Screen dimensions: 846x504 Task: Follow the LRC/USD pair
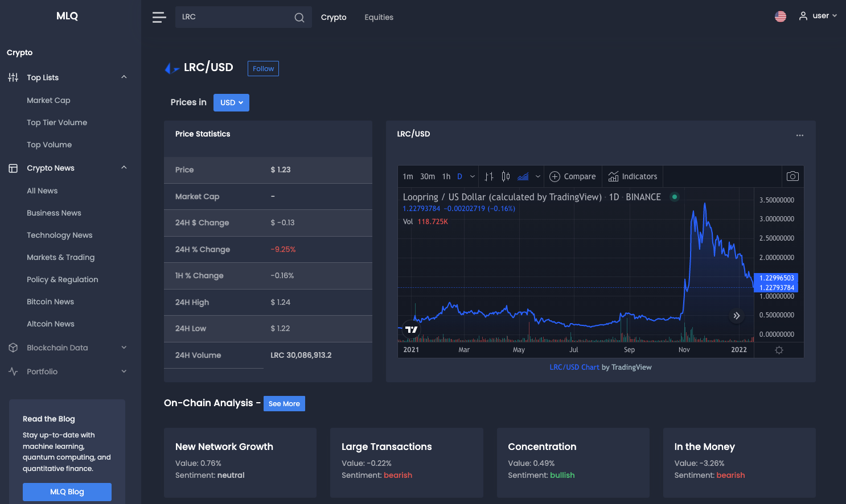(263, 68)
